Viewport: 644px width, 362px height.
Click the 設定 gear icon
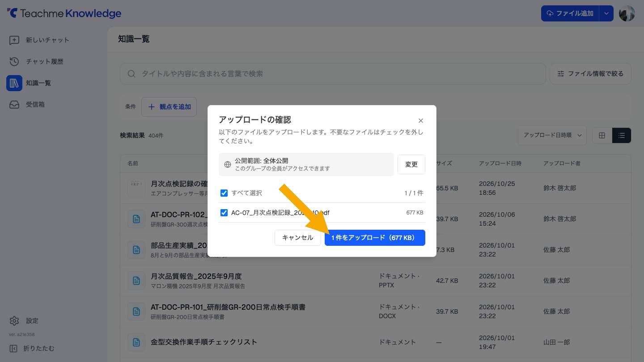pyautogui.click(x=14, y=321)
